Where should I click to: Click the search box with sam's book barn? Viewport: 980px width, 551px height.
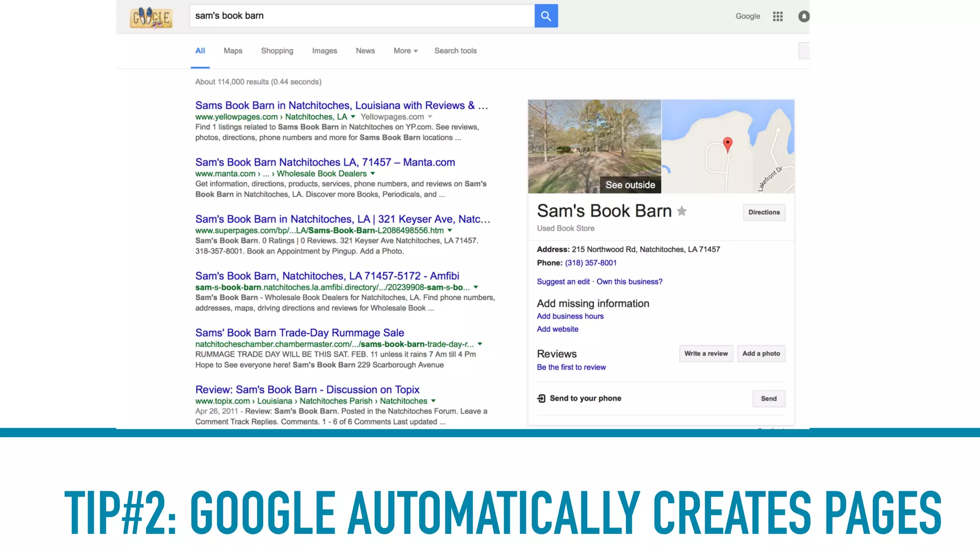tap(362, 16)
